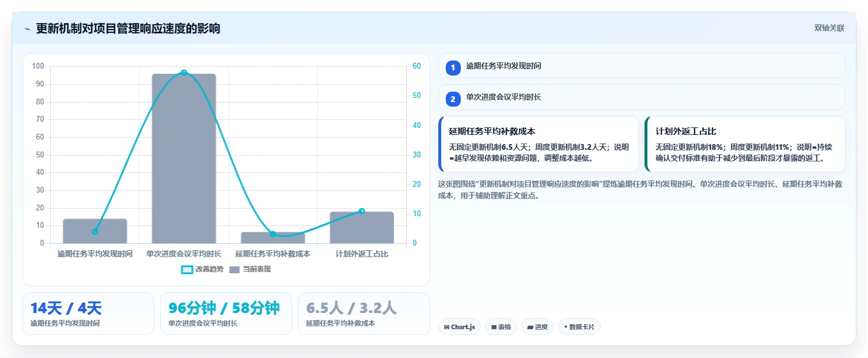Click the chart title 更新机制对项目管理响应速度的影响
This screenshot has height=358, width=868.
[x=128, y=29]
